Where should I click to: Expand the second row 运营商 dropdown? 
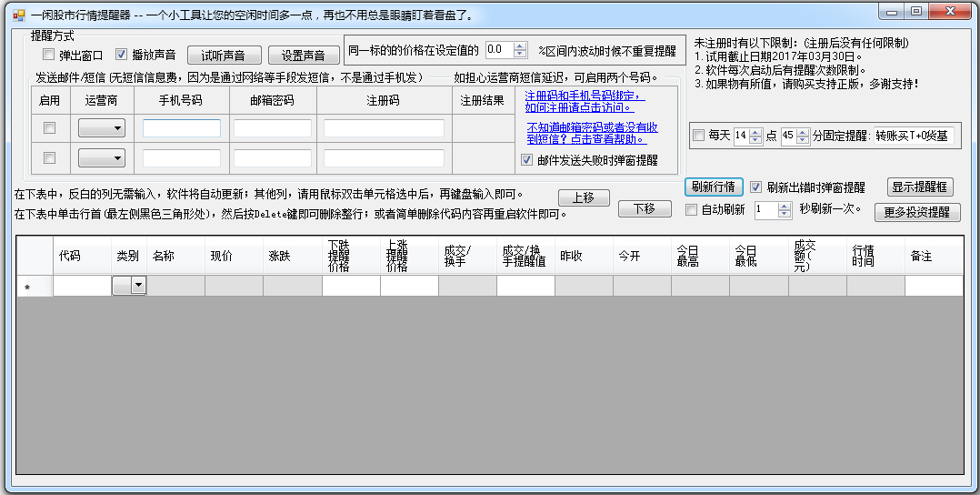pos(102,158)
